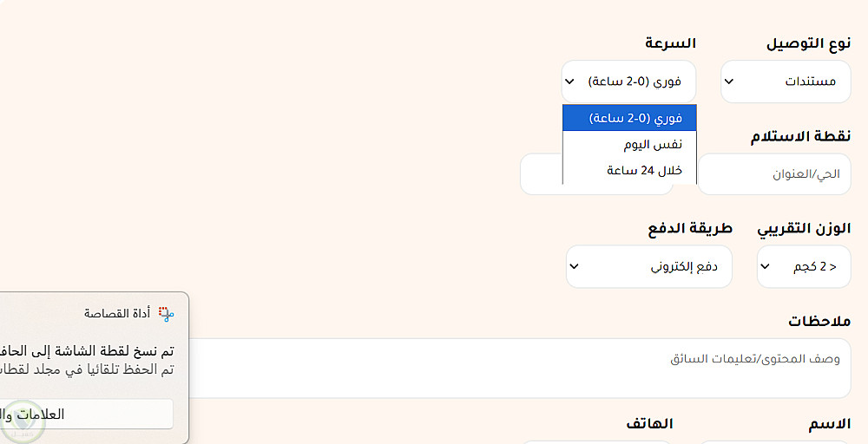This screenshot has width=868, height=444.
Task: Click the نقطة الاستلام label
Action: pyautogui.click(x=800, y=137)
